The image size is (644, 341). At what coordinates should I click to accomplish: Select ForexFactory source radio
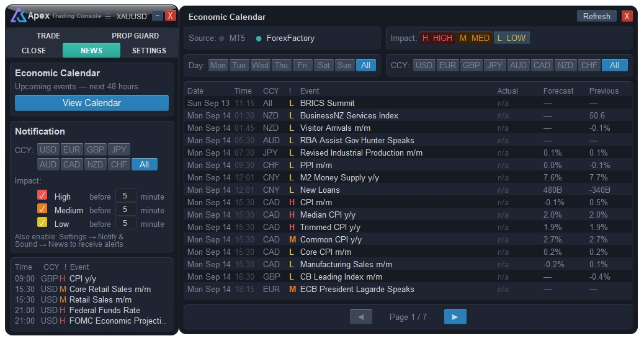259,38
